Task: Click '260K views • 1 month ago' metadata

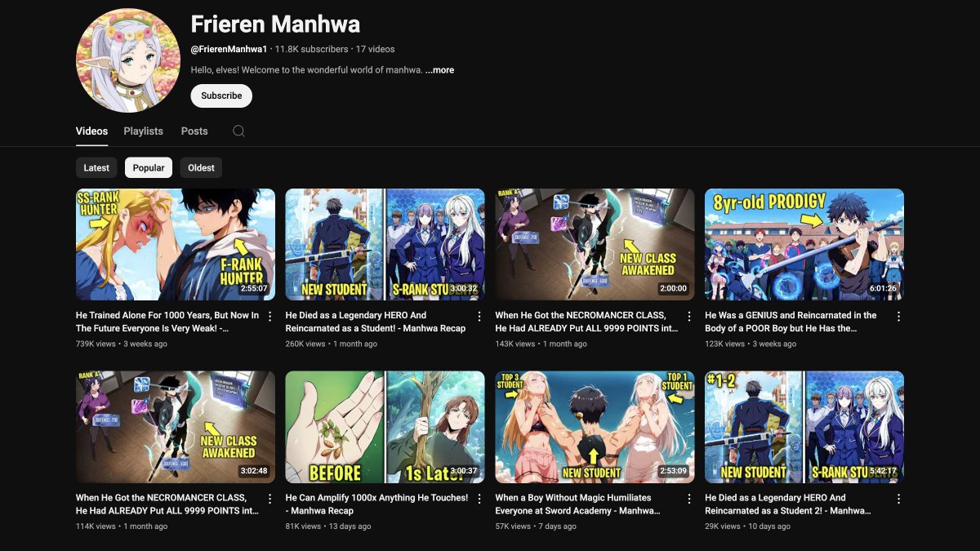Action: (332, 344)
